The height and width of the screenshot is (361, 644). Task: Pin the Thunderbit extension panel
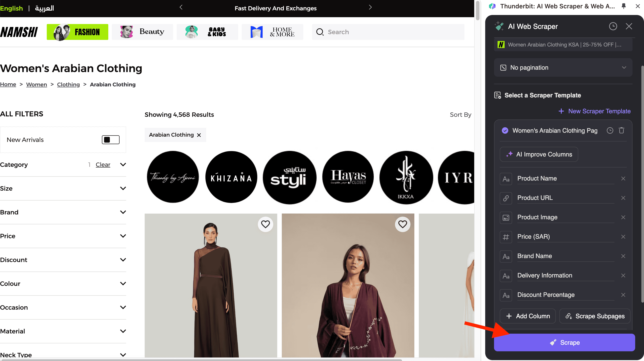pos(623,6)
